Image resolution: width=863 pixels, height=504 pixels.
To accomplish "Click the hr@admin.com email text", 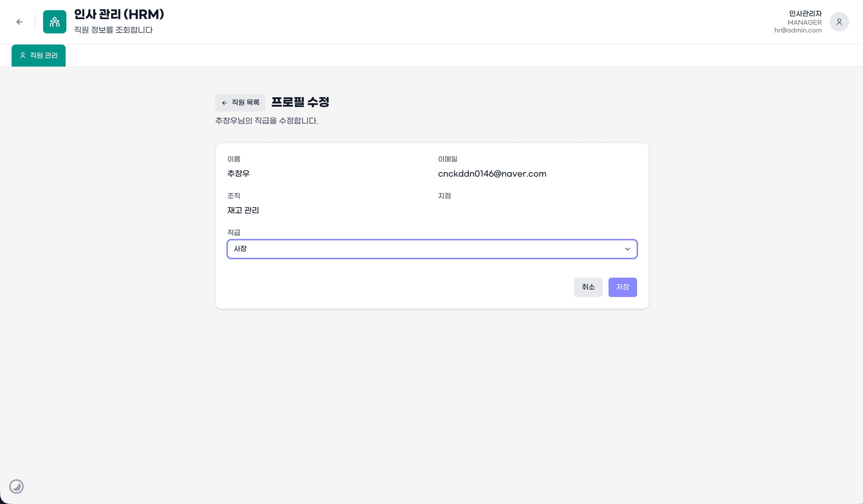I will coord(798,30).
